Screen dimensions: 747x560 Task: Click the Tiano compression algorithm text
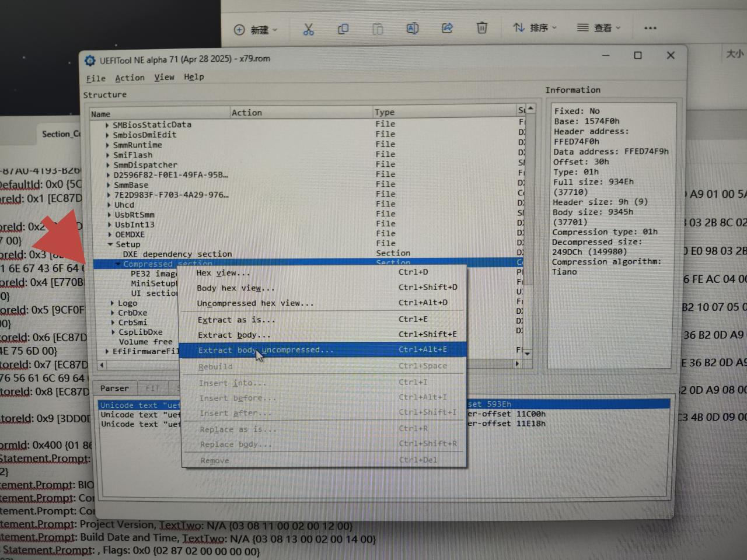point(564,272)
